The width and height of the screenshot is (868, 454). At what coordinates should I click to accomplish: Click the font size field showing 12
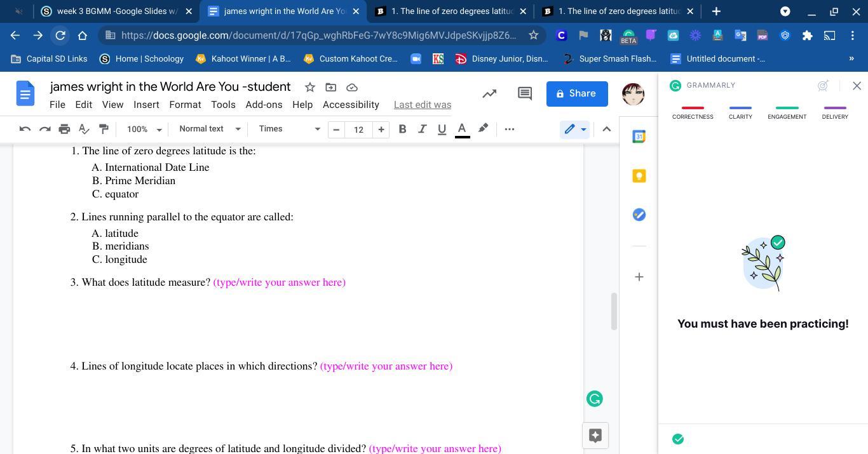pos(358,129)
